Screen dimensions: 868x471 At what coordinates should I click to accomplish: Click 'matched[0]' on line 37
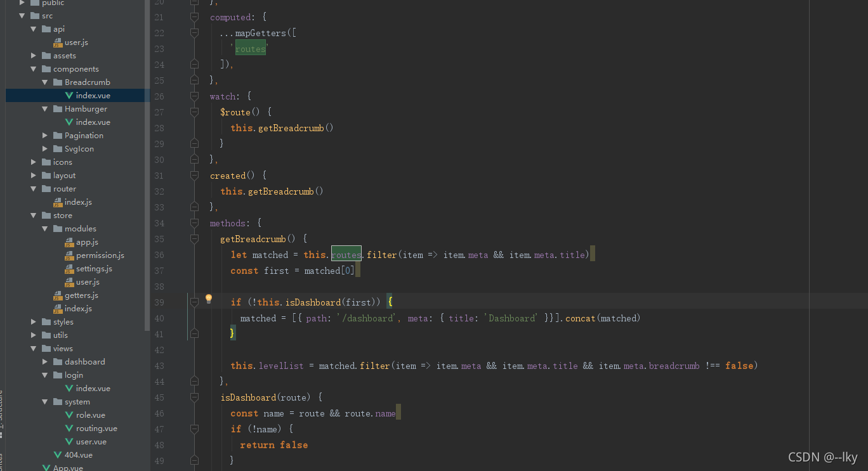(x=330, y=271)
